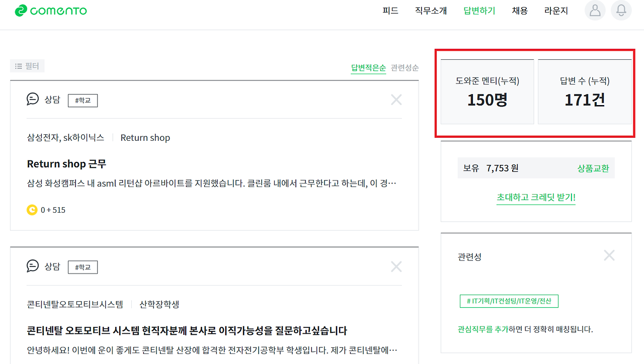Viewport: 644px width, 364px height.
Task: Switch sorting to 관련성순
Action: [x=404, y=67]
